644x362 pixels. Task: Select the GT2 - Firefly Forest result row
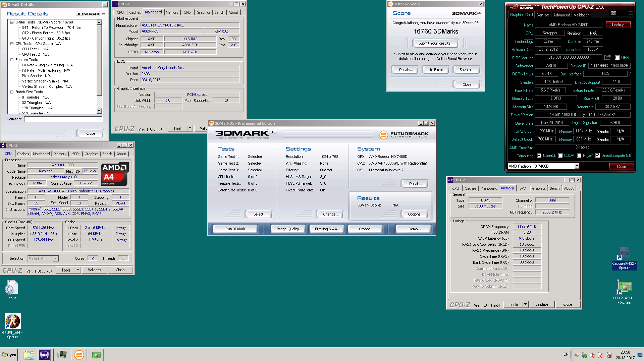(46, 33)
